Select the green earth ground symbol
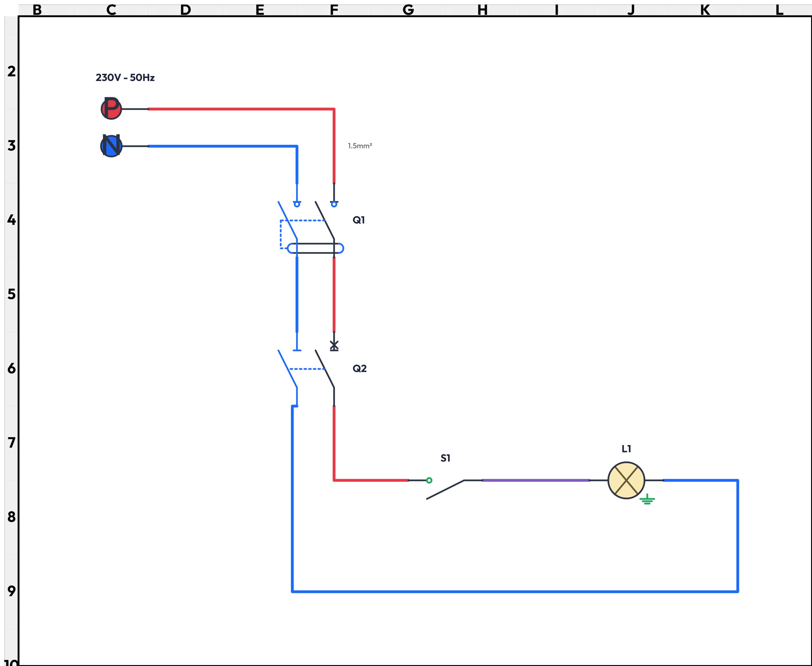 click(x=647, y=499)
